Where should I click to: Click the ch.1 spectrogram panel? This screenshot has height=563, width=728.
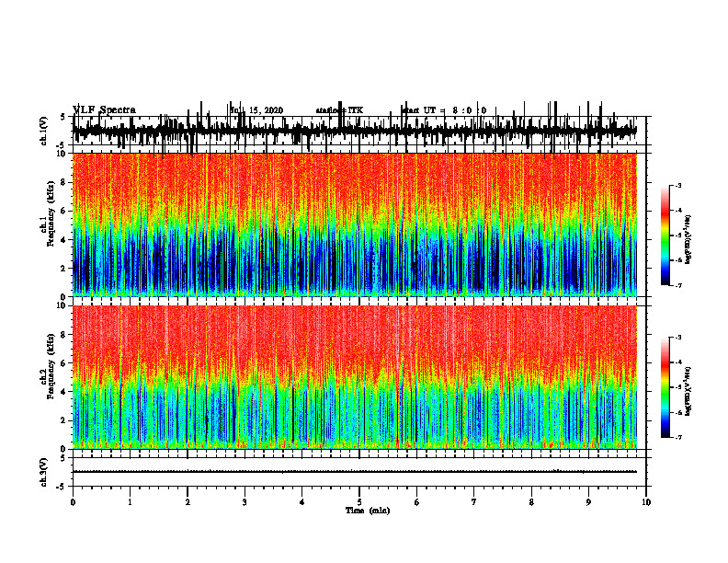(x=354, y=224)
